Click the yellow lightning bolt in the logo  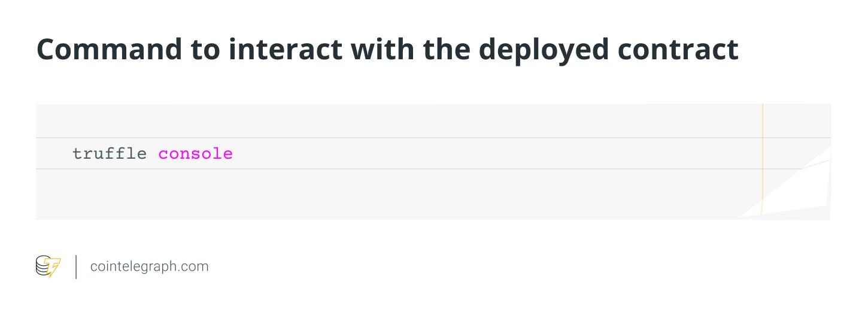click(54, 268)
